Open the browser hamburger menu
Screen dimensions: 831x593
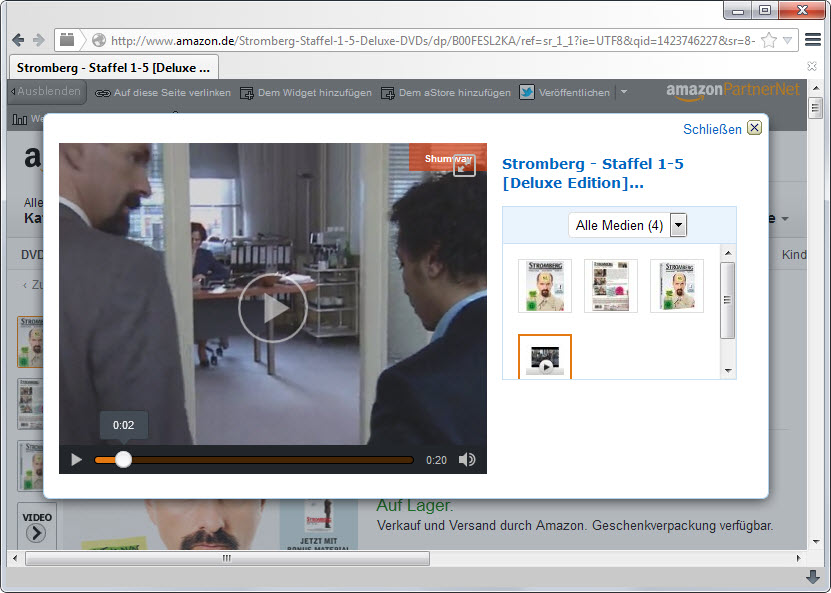click(x=812, y=40)
